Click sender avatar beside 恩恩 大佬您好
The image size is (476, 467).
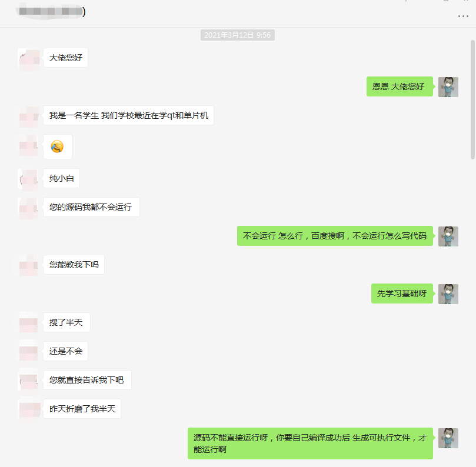[x=448, y=87]
